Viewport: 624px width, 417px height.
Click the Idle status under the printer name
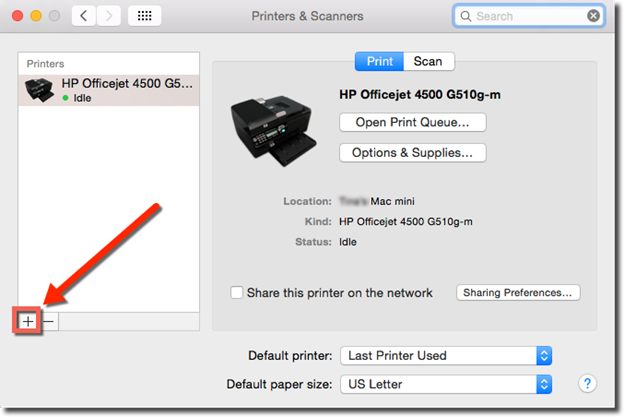[82, 98]
